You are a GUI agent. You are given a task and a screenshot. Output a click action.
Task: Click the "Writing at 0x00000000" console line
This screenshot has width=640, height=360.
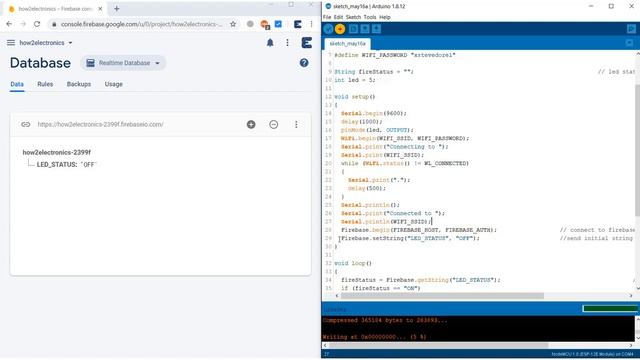click(x=374, y=337)
